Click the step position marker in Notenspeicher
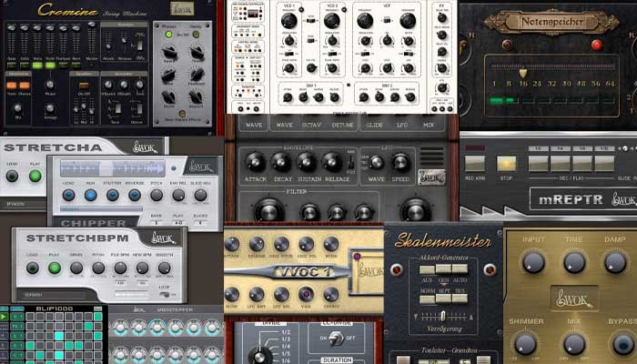 523,73
